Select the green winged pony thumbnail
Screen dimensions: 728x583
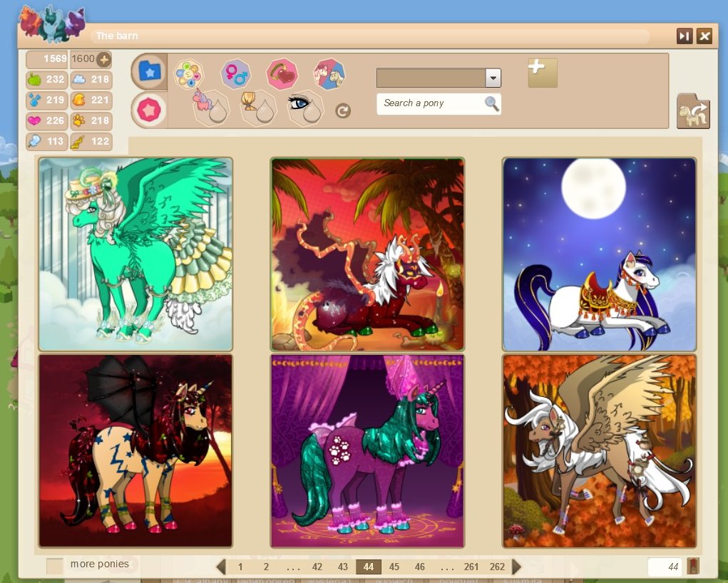pos(135,254)
